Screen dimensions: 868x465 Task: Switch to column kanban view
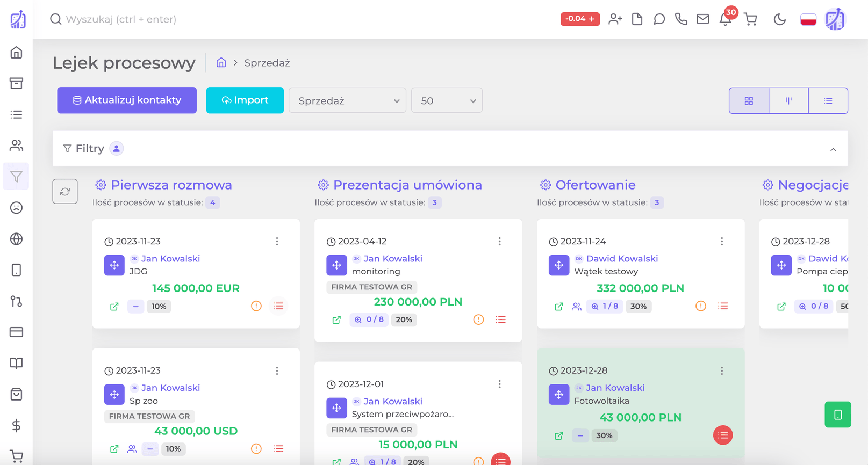[788, 101]
